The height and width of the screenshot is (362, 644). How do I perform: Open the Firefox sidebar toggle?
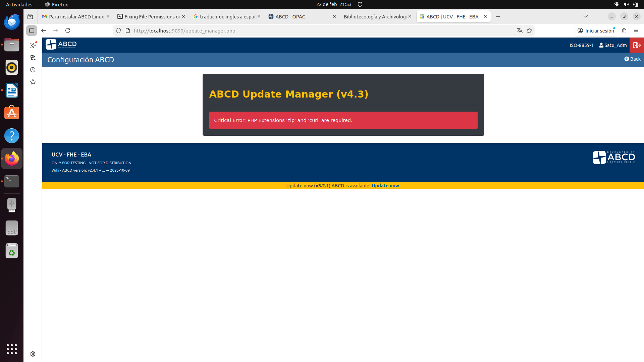point(32,31)
